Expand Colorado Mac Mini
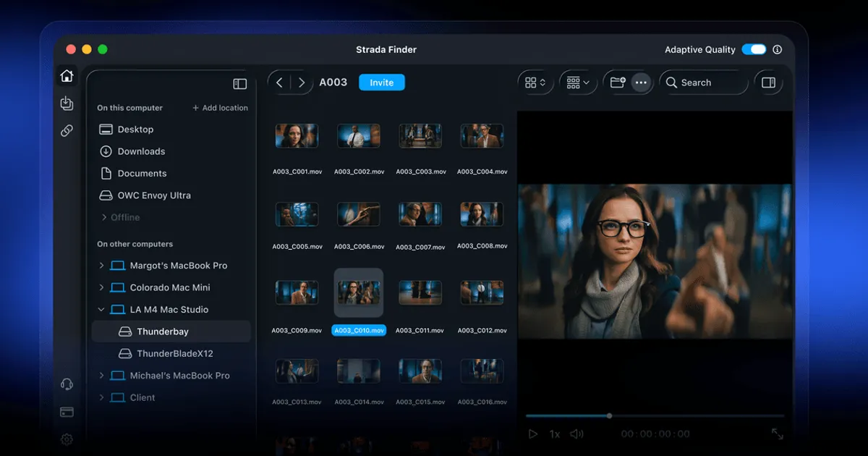868x456 pixels. pyautogui.click(x=101, y=287)
